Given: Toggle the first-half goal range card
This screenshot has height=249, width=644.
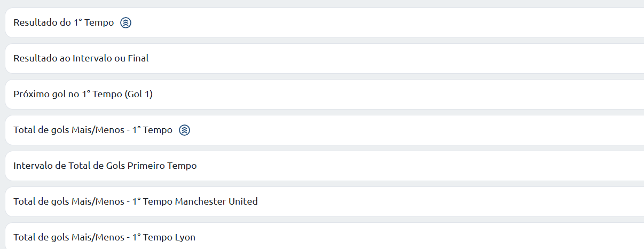Looking at the screenshot, I should tap(325, 166).
